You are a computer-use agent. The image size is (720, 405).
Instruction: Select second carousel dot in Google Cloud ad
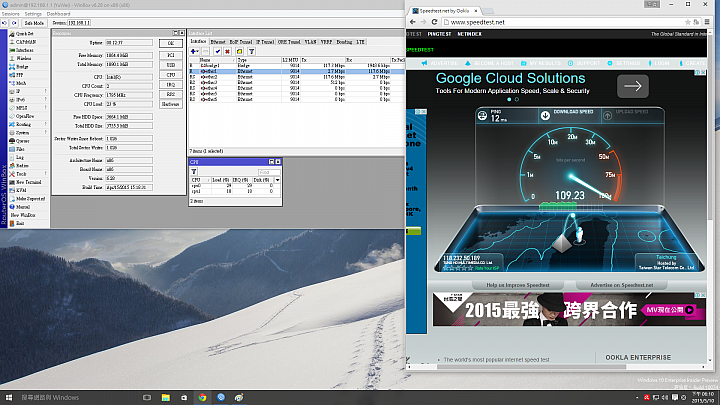click(517, 99)
